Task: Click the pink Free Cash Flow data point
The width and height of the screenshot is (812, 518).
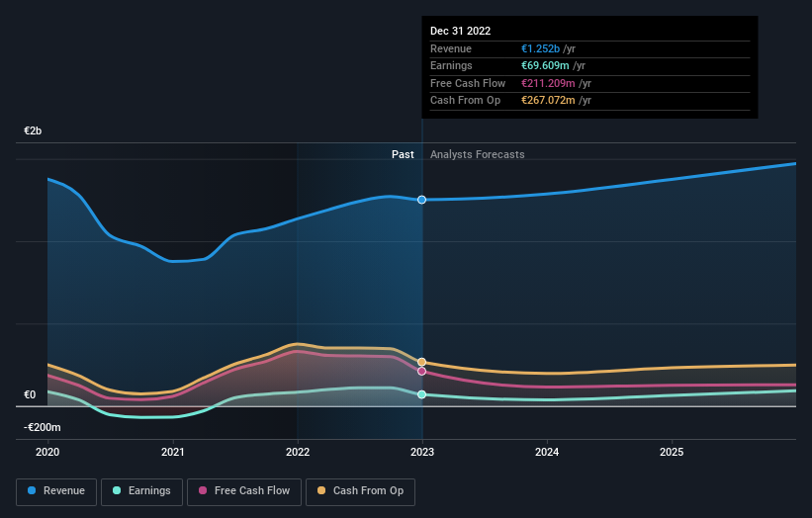Action: click(x=422, y=371)
